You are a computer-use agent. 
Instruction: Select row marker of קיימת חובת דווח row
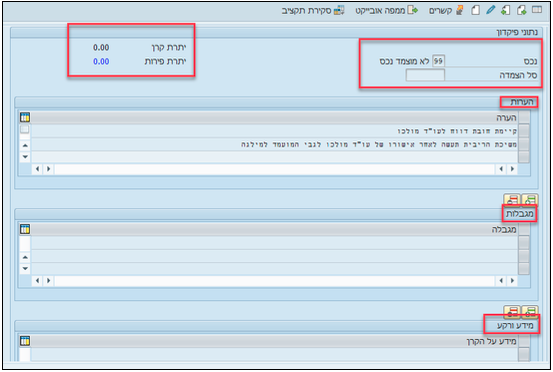point(524,131)
